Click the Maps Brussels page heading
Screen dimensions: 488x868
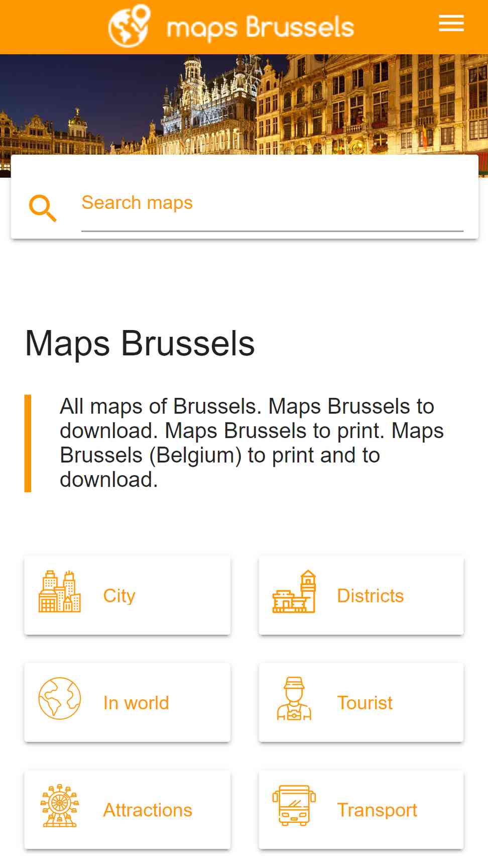(x=140, y=344)
